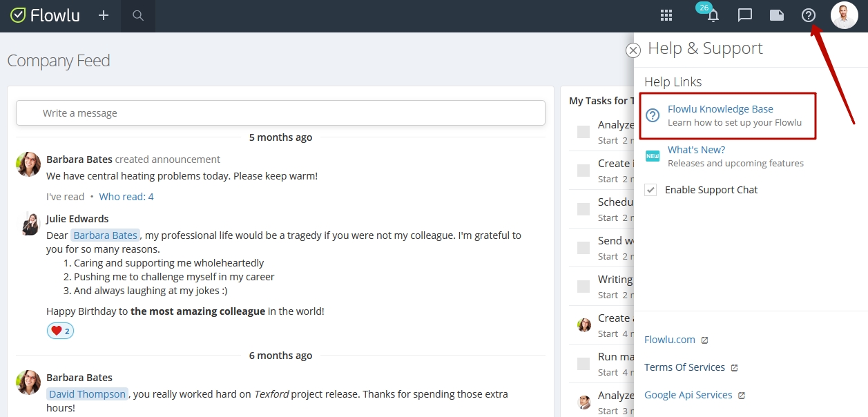Open the notifications bell with 26 badge
This screenshot has height=417, width=868.
click(x=713, y=15)
